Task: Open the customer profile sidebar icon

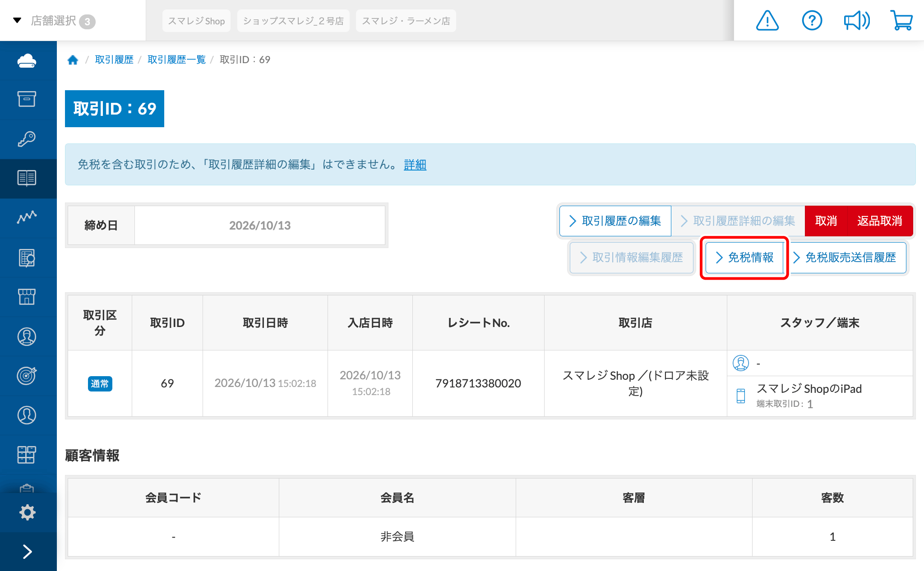Action: point(27,336)
